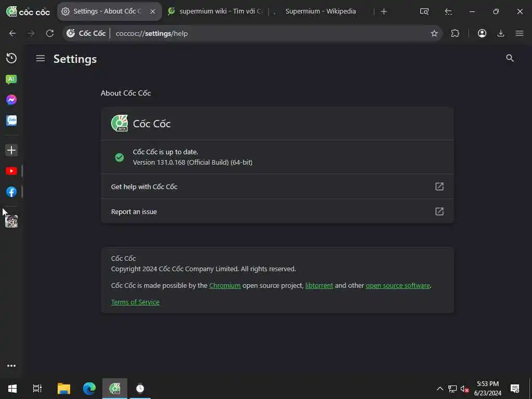This screenshot has height=399, width=532.
Task: Open the Extensions puzzle icon
Action: point(455,33)
